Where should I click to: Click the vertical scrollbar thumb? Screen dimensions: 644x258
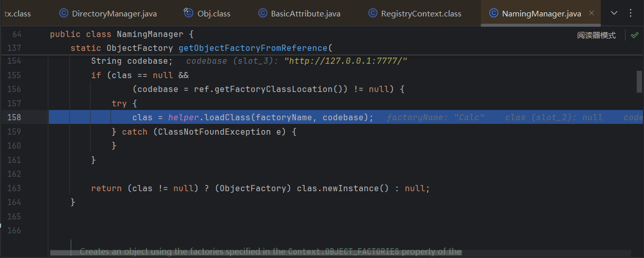point(639,81)
